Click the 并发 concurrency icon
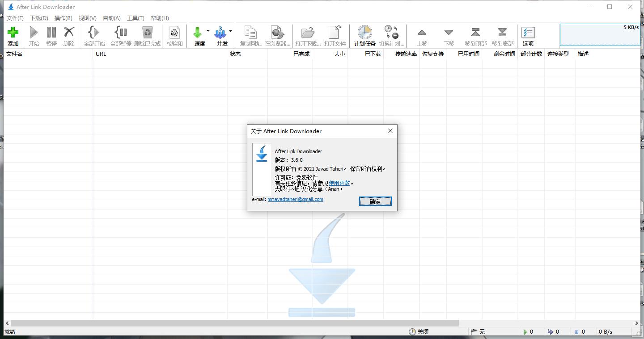Screen dimensions: 644x339 [x=220, y=32]
